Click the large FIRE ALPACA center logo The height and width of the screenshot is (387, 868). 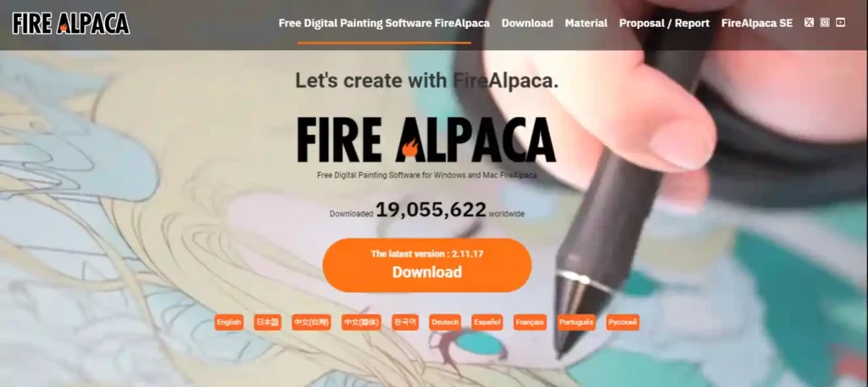click(x=426, y=140)
